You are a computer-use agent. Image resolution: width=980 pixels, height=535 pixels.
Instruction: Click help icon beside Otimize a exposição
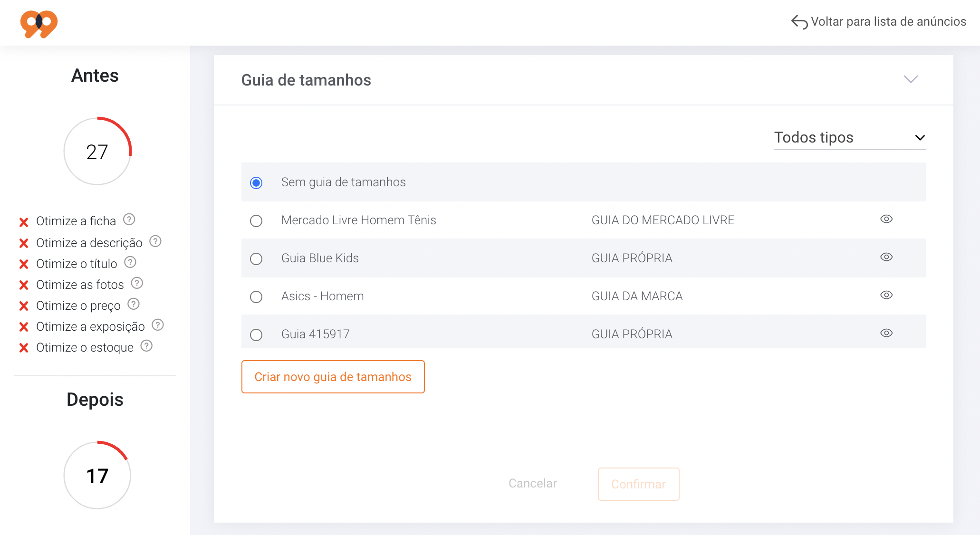click(158, 325)
